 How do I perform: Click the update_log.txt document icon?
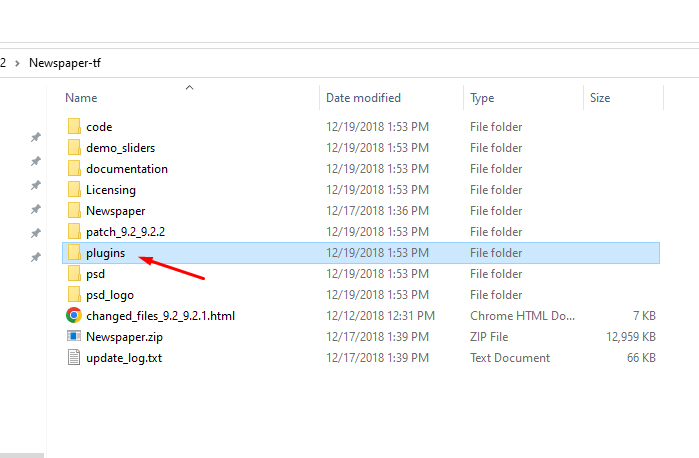pyautogui.click(x=74, y=357)
